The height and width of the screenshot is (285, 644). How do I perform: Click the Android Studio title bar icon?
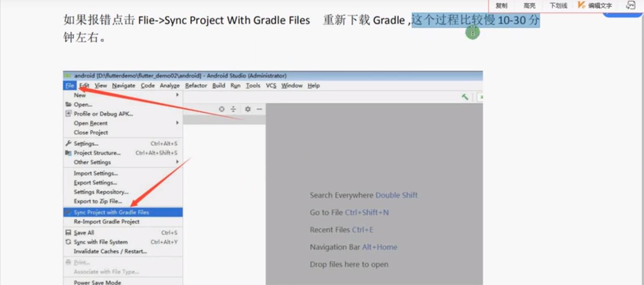[68, 76]
